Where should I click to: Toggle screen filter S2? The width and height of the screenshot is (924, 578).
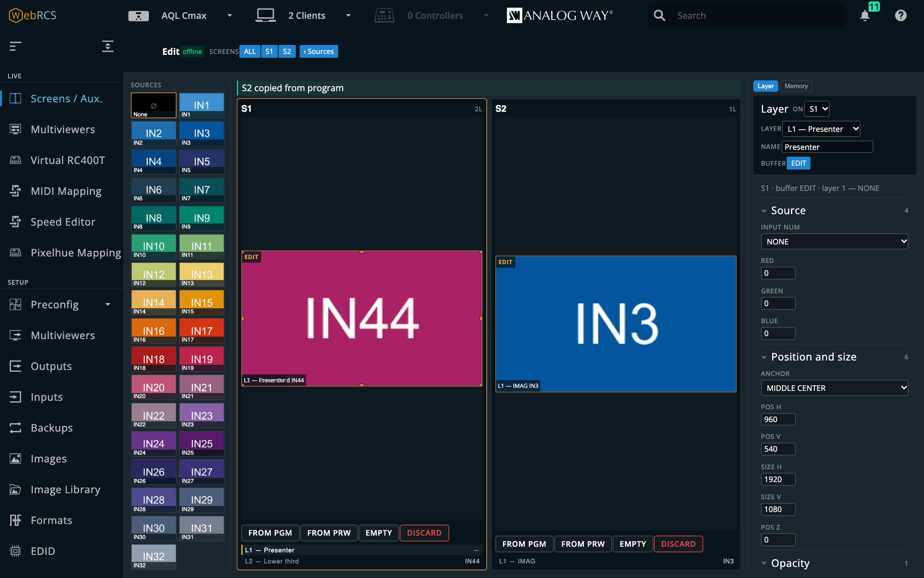(287, 51)
